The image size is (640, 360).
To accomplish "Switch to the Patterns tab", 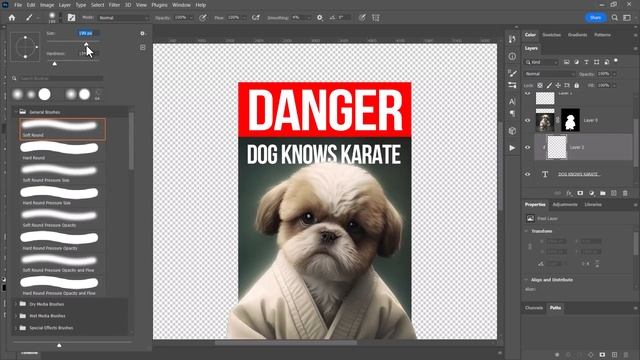I will pyautogui.click(x=602, y=35).
